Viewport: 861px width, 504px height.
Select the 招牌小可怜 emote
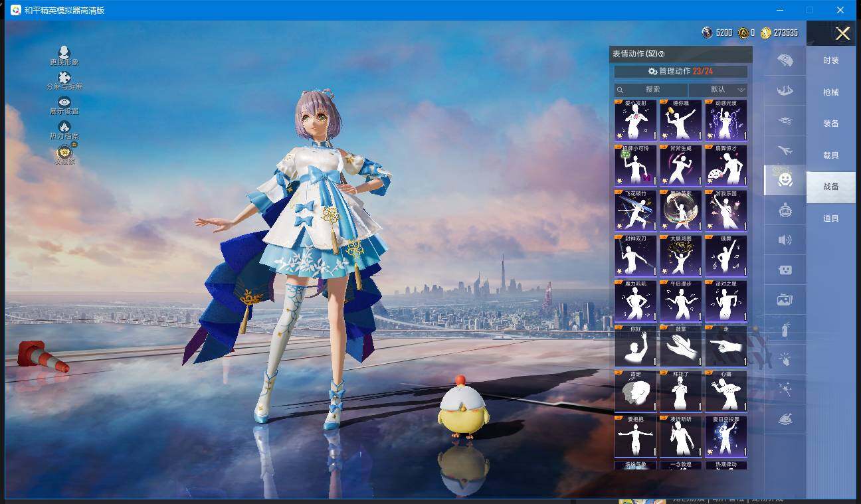pos(636,165)
